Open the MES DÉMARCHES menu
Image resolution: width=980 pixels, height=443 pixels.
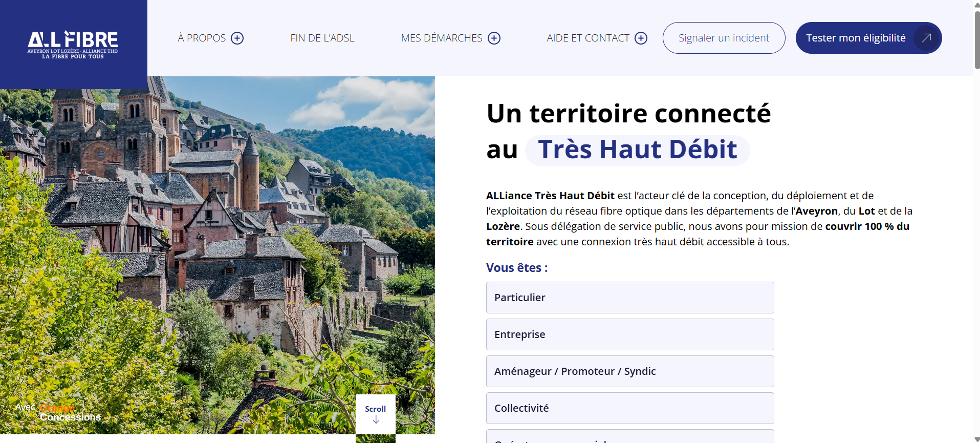pos(442,38)
